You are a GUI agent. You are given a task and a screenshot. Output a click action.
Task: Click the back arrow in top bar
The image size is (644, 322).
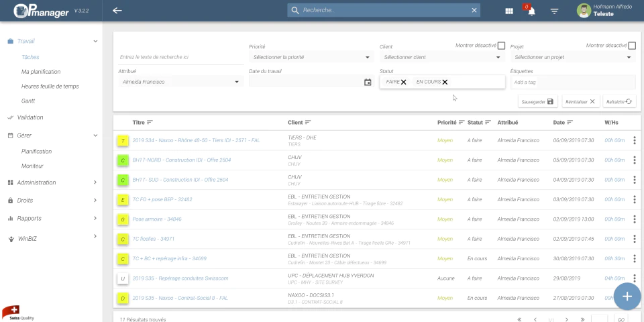(x=117, y=11)
